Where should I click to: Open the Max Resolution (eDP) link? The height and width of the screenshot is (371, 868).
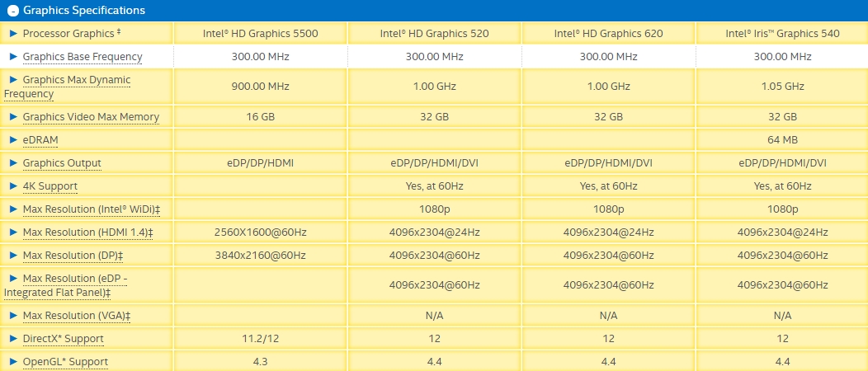click(65, 284)
